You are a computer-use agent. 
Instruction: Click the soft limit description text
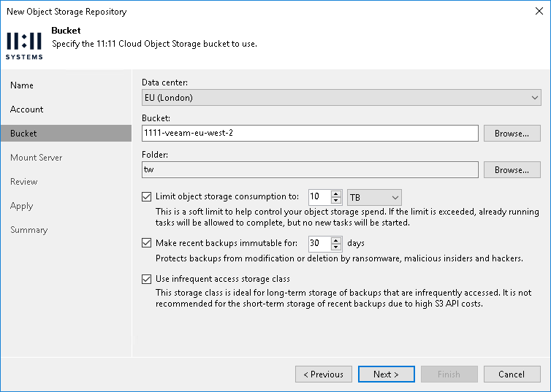click(347, 218)
